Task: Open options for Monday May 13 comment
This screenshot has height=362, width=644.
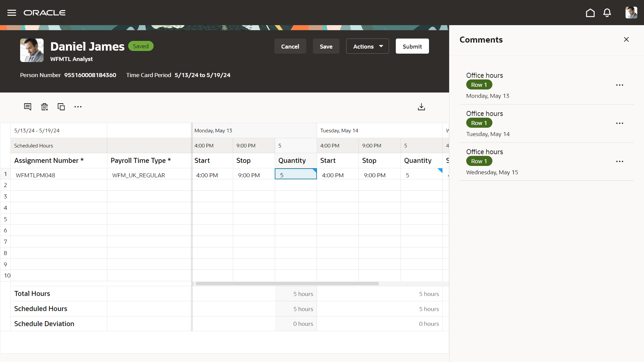Action: point(620,85)
